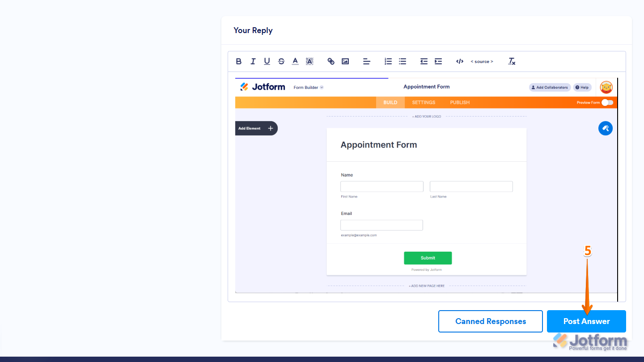Switch to the SETTINGS tab
This screenshot has height=362, width=644.
point(423,102)
